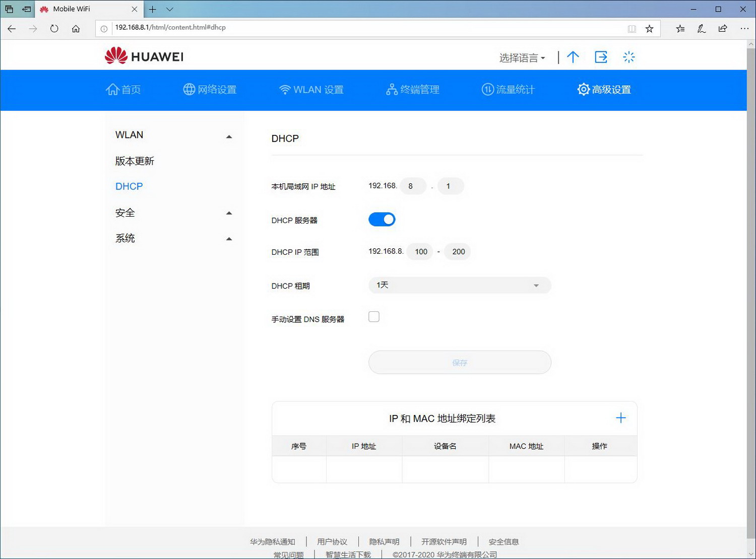View 流量统计 traffic statistics
This screenshot has height=559, width=756.
pyautogui.click(x=508, y=90)
